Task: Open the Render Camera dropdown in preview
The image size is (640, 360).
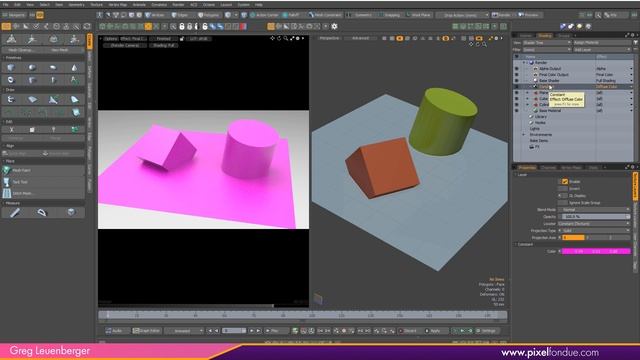Action: [x=125, y=45]
